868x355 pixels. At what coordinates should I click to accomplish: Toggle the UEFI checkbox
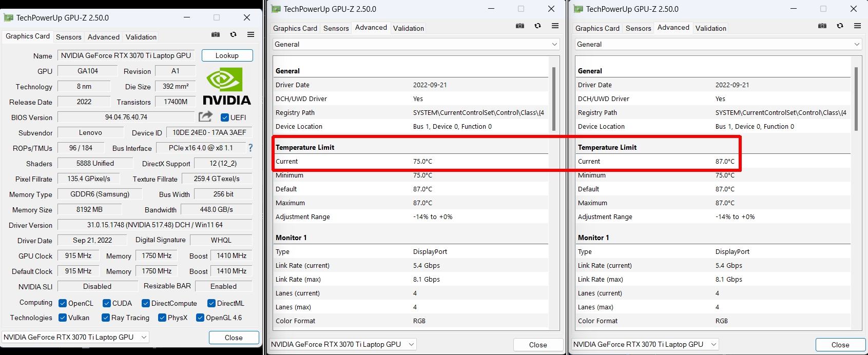pos(224,117)
